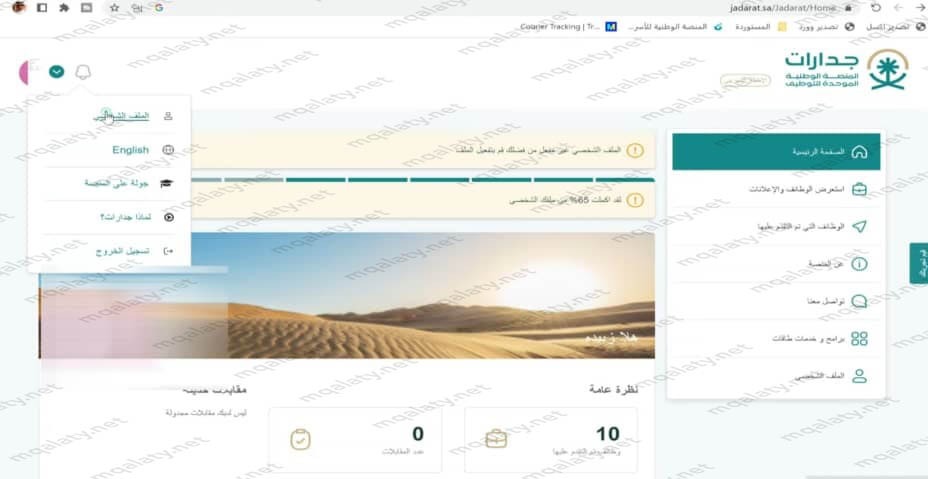Open تواصل معنا sidebar item

[776, 301]
